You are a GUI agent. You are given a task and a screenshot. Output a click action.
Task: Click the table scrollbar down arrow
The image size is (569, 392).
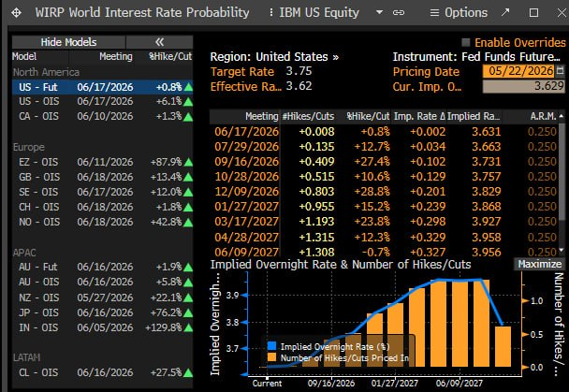pos(562,250)
